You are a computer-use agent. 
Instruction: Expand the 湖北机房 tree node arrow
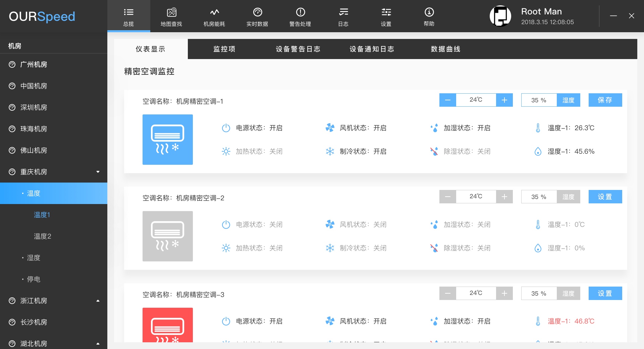click(x=98, y=343)
